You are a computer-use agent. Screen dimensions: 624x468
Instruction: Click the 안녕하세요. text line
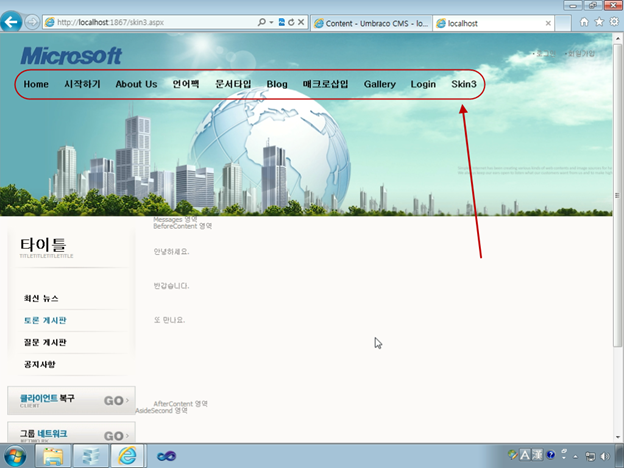172,252
